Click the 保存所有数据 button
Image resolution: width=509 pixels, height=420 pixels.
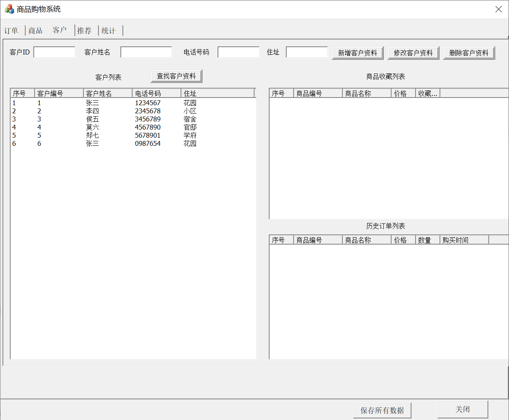pos(382,410)
